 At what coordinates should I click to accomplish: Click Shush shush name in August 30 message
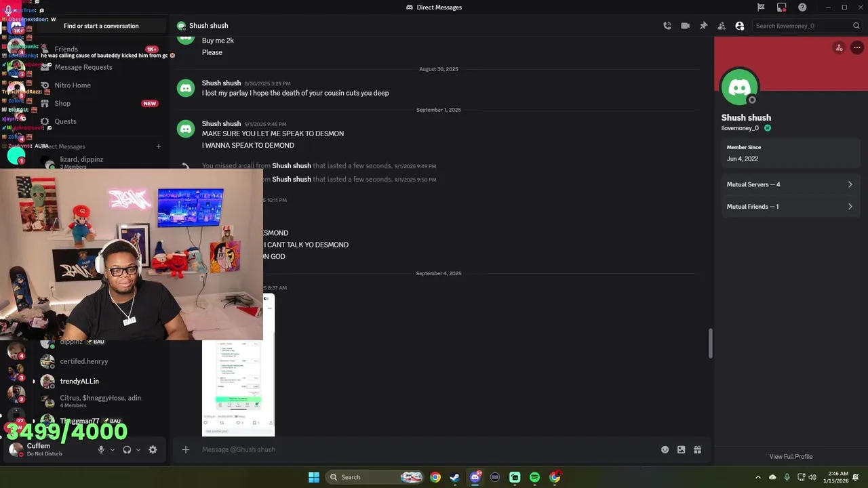[221, 83]
